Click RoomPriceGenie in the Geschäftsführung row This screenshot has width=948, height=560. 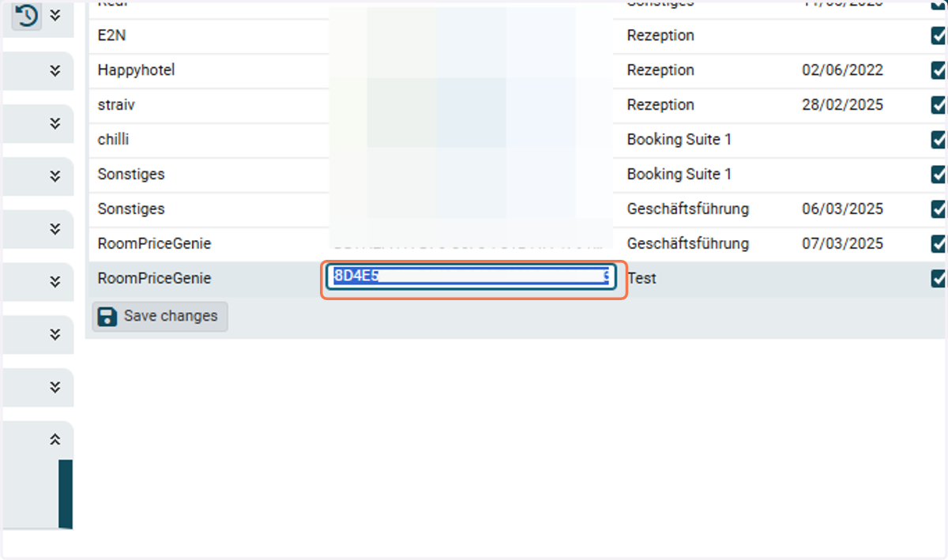pyautogui.click(x=154, y=244)
